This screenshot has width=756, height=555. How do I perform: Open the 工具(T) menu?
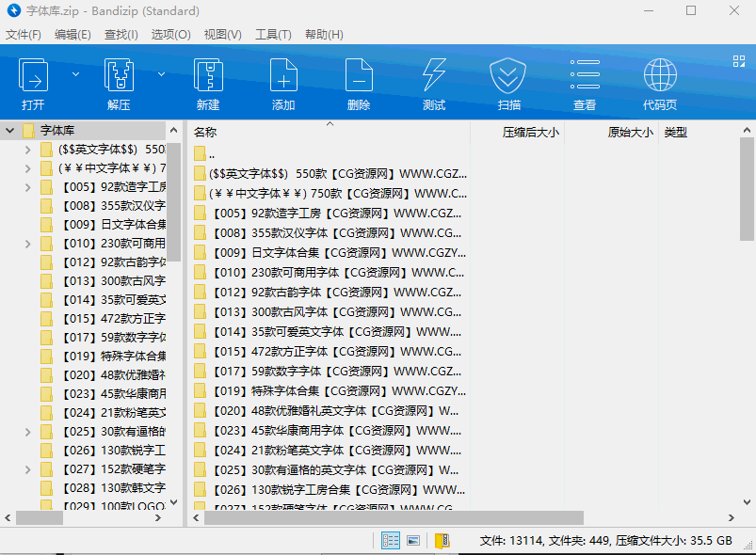pyautogui.click(x=273, y=35)
